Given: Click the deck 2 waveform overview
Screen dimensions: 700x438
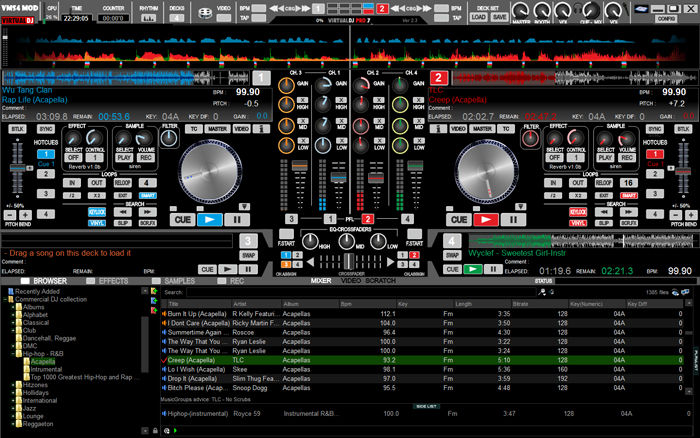Looking at the screenshot, I should tap(575, 78).
